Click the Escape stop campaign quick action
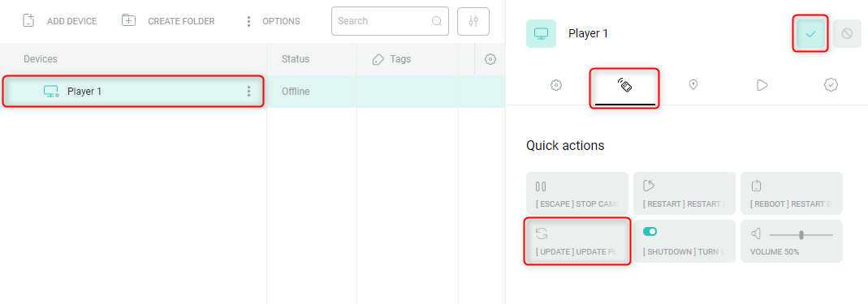The image size is (868, 304). [x=577, y=194]
